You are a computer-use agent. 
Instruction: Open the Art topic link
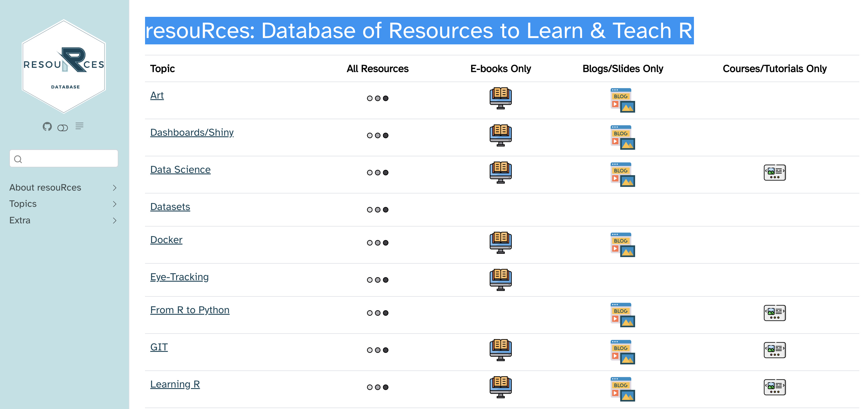coord(157,95)
